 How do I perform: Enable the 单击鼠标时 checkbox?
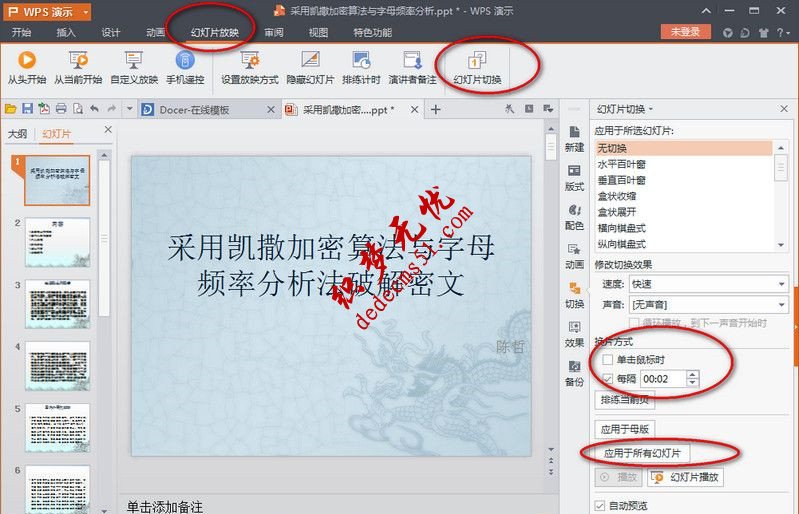pyautogui.click(x=607, y=360)
